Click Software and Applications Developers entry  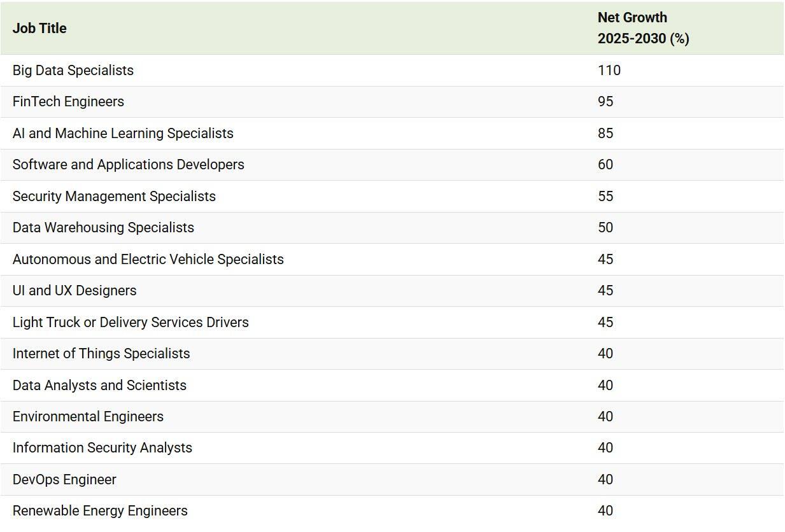pyautogui.click(x=128, y=164)
